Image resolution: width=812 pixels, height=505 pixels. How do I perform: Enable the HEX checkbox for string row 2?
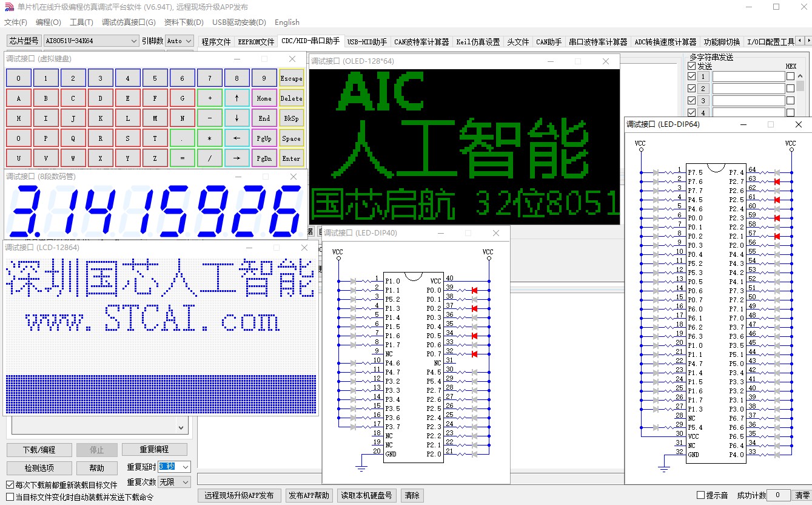(x=790, y=89)
